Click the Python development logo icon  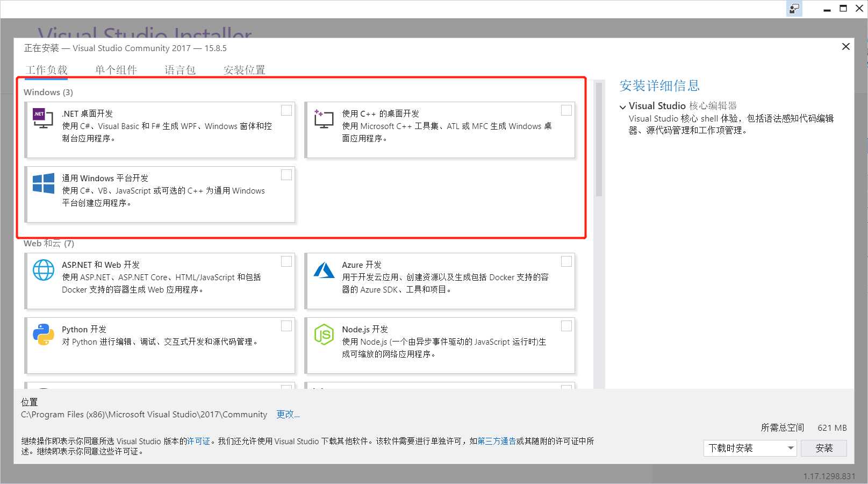[44, 334]
